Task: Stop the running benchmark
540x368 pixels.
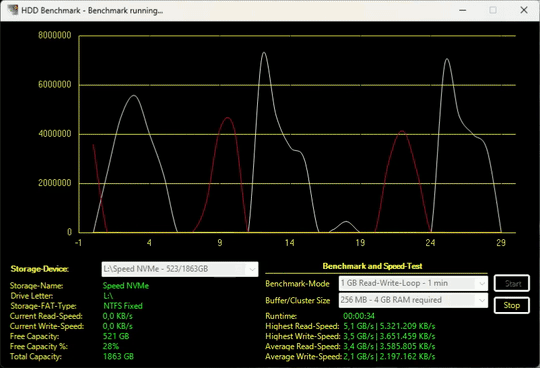Action: click(511, 305)
